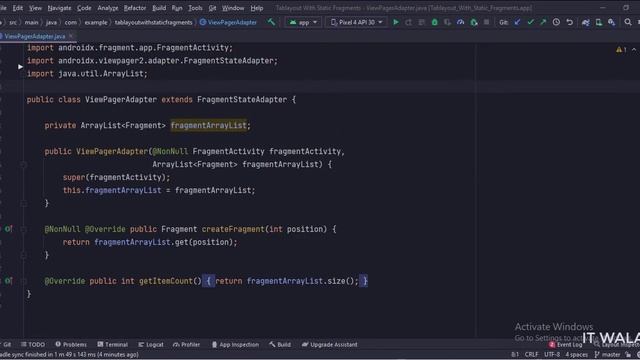Open the App Inspection tool window

click(x=235, y=344)
